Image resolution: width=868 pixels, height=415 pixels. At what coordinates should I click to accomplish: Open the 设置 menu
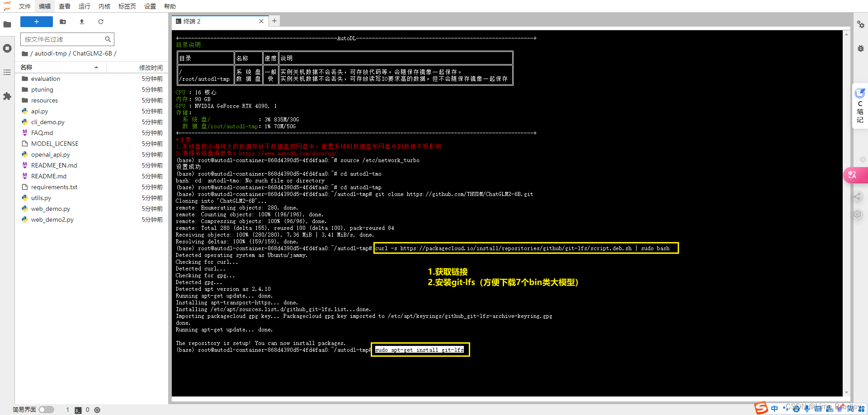pyautogui.click(x=150, y=6)
